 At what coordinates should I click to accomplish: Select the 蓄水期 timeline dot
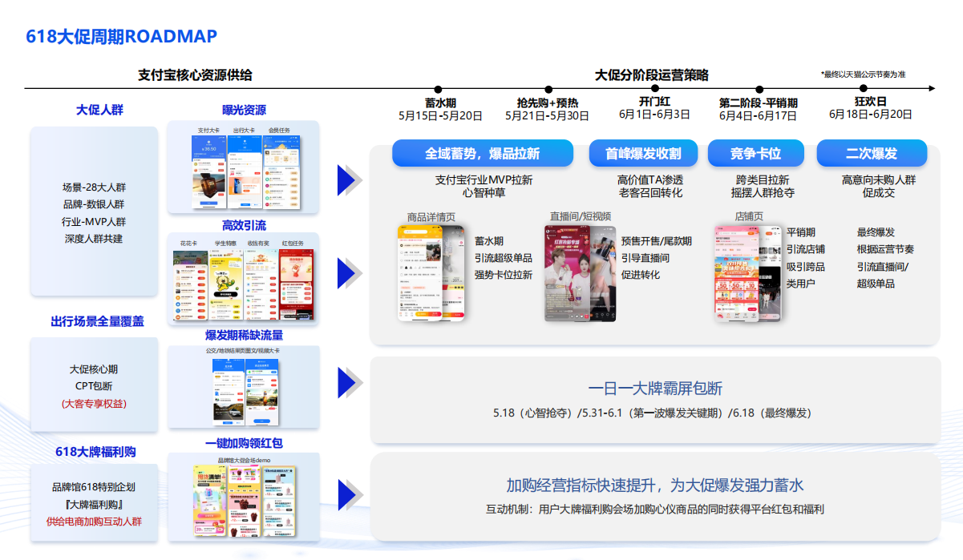439,90
